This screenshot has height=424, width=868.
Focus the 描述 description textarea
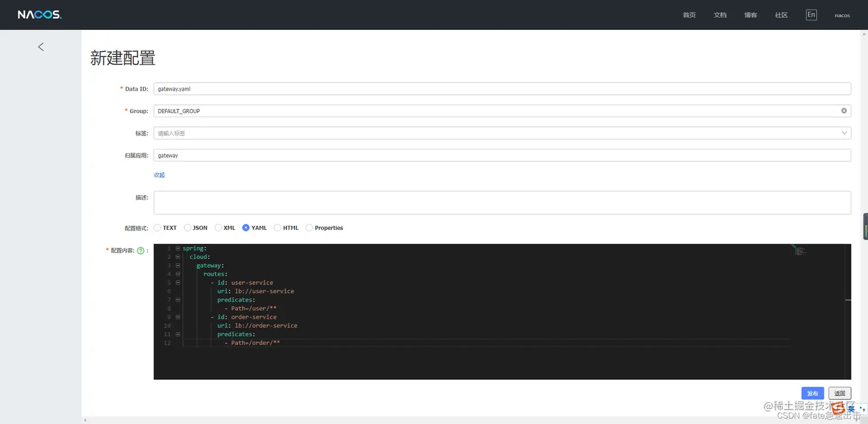tap(502, 203)
